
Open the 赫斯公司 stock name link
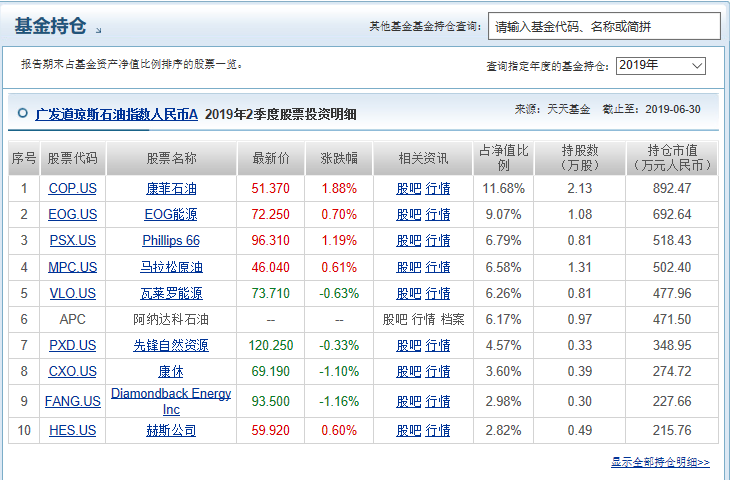tap(171, 431)
